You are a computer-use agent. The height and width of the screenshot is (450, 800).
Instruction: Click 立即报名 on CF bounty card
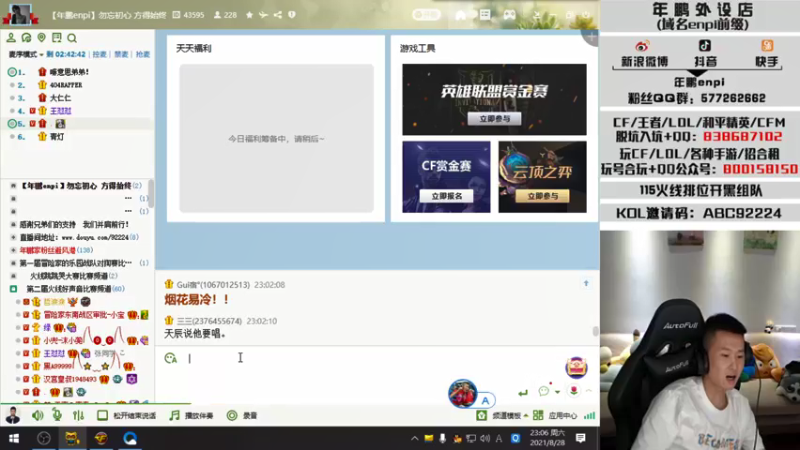click(x=446, y=196)
